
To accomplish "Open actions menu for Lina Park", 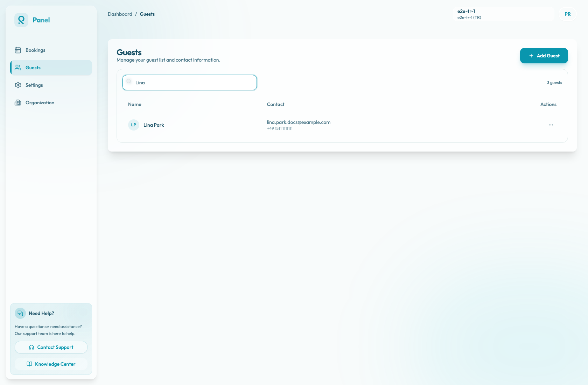I will [x=551, y=125].
